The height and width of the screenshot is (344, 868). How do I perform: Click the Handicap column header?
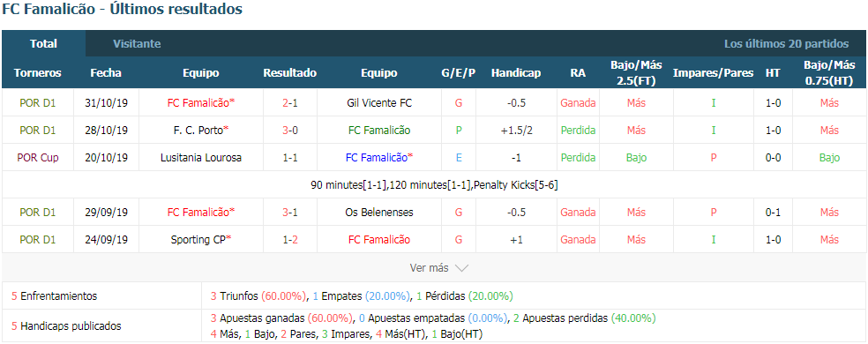pos(516,73)
